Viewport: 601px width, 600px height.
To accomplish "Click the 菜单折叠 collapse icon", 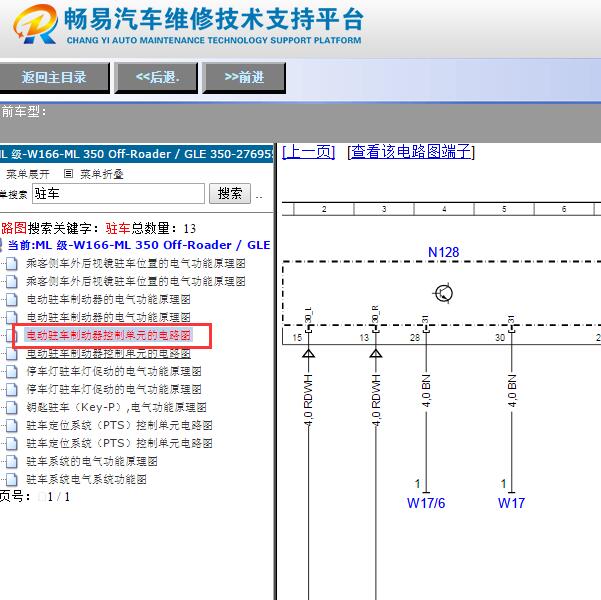I will point(68,174).
